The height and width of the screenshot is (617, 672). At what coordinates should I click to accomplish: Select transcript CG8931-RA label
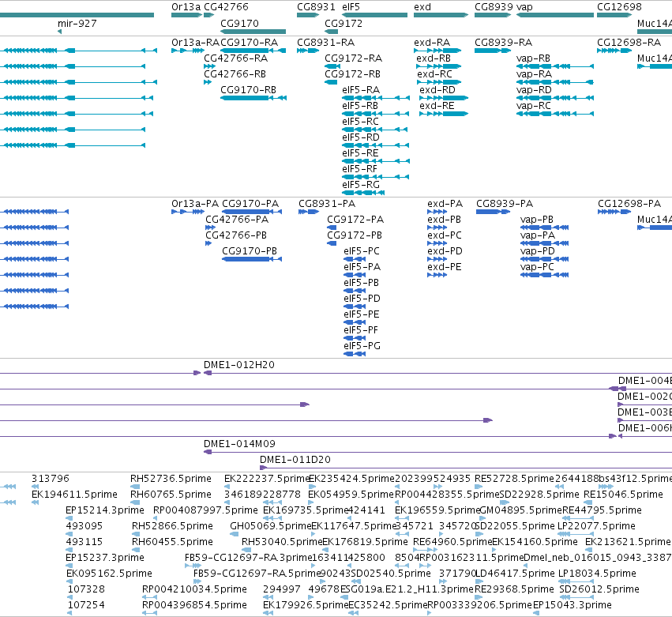point(325,43)
